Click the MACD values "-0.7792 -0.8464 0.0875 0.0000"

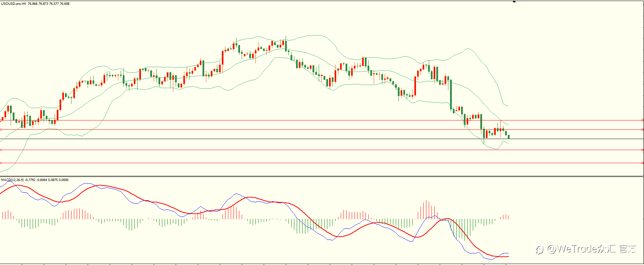pyautogui.click(x=47, y=180)
